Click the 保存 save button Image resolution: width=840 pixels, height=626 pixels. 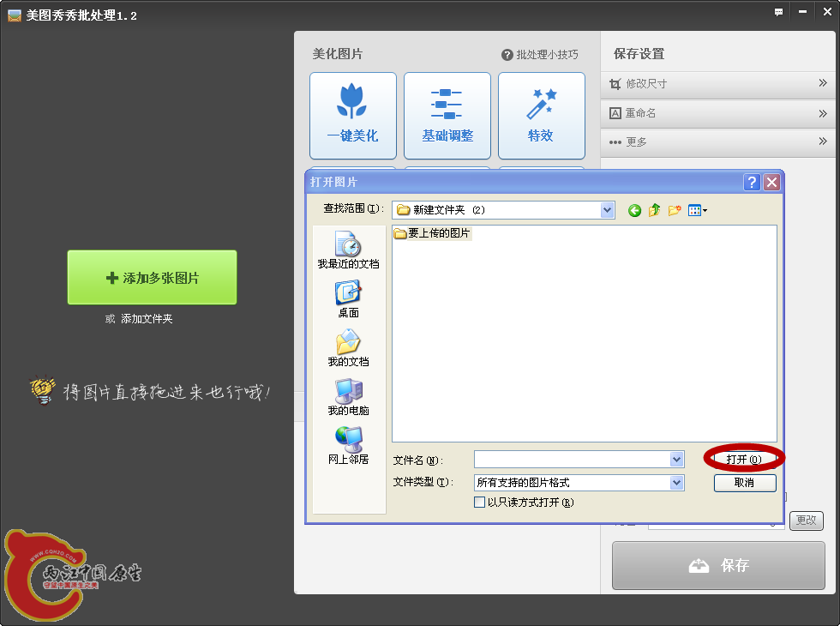tap(718, 565)
